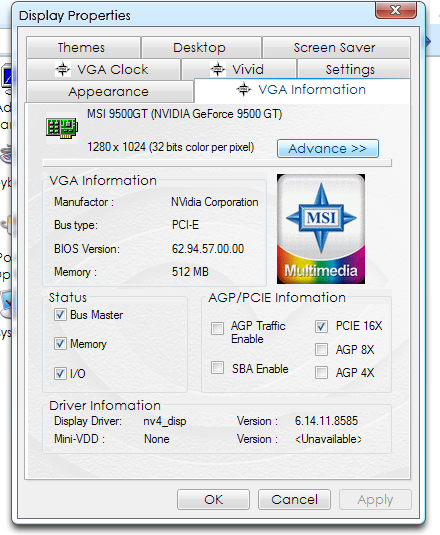This screenshot has width=440, height=535.
Task: Click the MSI star icon on VGA Clock tab
Action: click(63, 69)
